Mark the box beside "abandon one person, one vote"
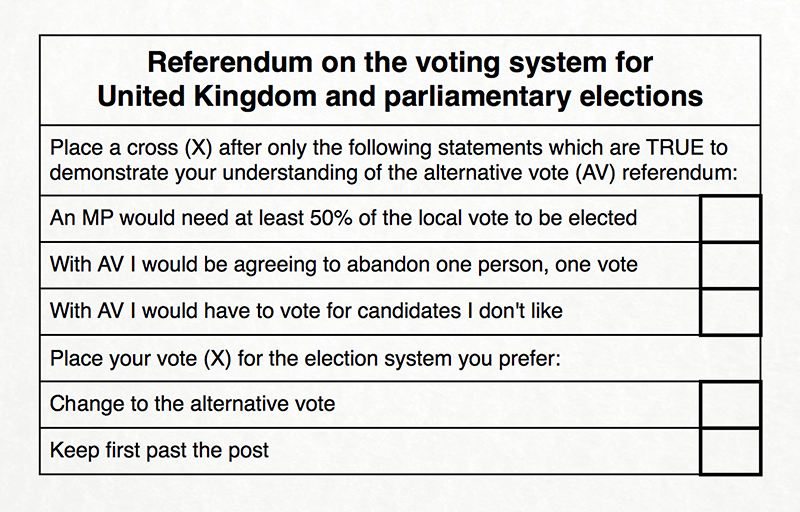 (730, 265)
